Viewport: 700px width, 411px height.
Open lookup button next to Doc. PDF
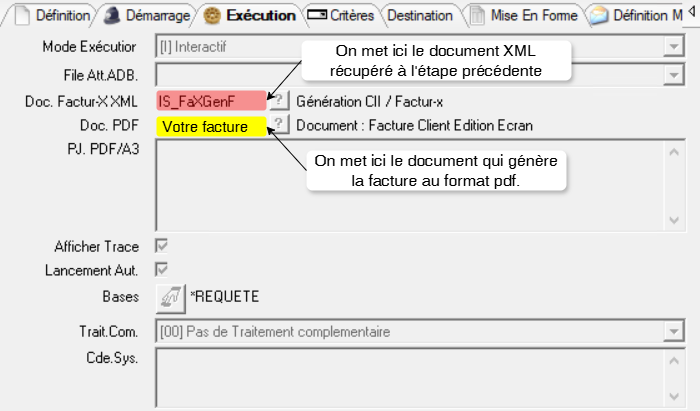pyautogui.click(x=279, y=125)
